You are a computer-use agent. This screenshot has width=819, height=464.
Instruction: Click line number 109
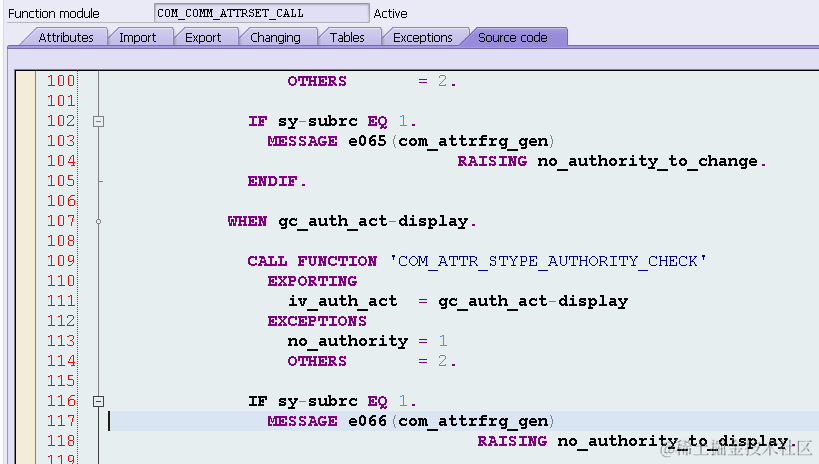click(x=61, y=261)
